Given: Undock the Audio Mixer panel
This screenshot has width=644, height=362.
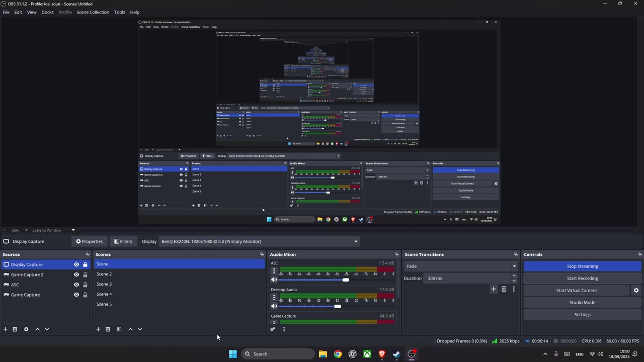Looking at the screenshot, I should (x=396, y=254).
